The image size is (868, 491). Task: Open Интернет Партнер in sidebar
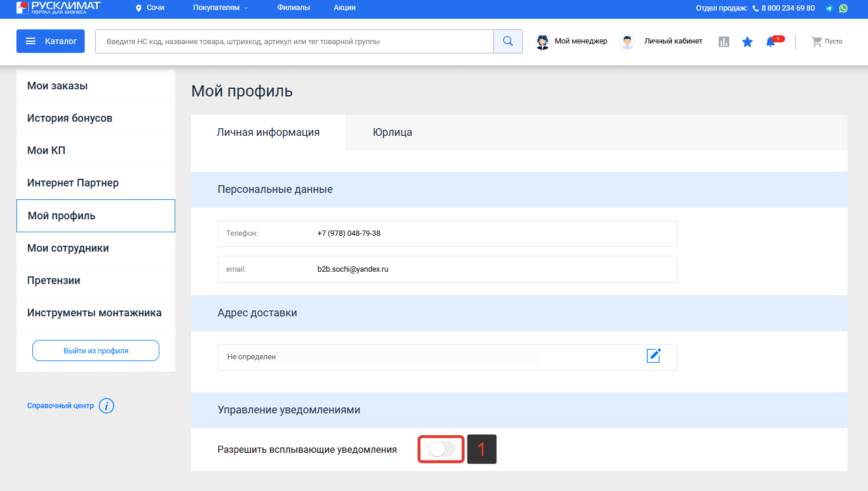coord(96,183)
